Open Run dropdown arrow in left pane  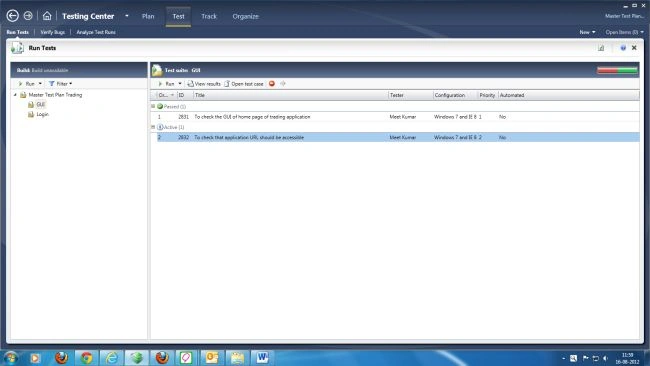click(x=40, y=84)
